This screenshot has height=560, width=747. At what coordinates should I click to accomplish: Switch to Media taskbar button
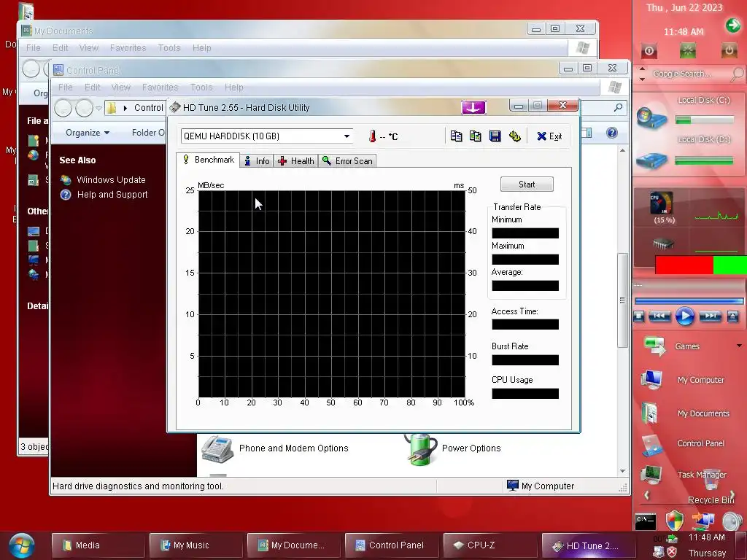[x=98, y=545]
